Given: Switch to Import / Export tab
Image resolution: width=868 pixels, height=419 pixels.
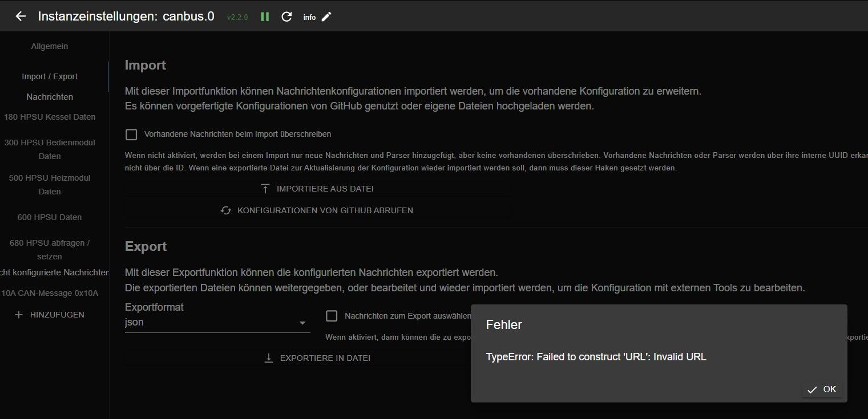Looking at the screenshot, I should [x=50, y=76].
